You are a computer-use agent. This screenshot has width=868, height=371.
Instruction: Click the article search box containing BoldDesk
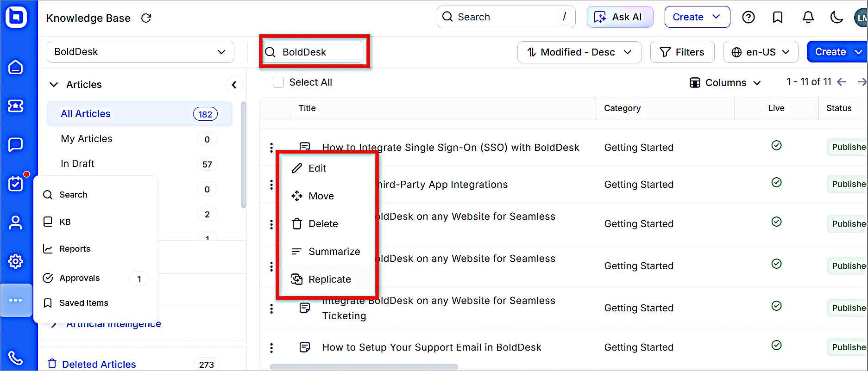(x=314, y=52)
